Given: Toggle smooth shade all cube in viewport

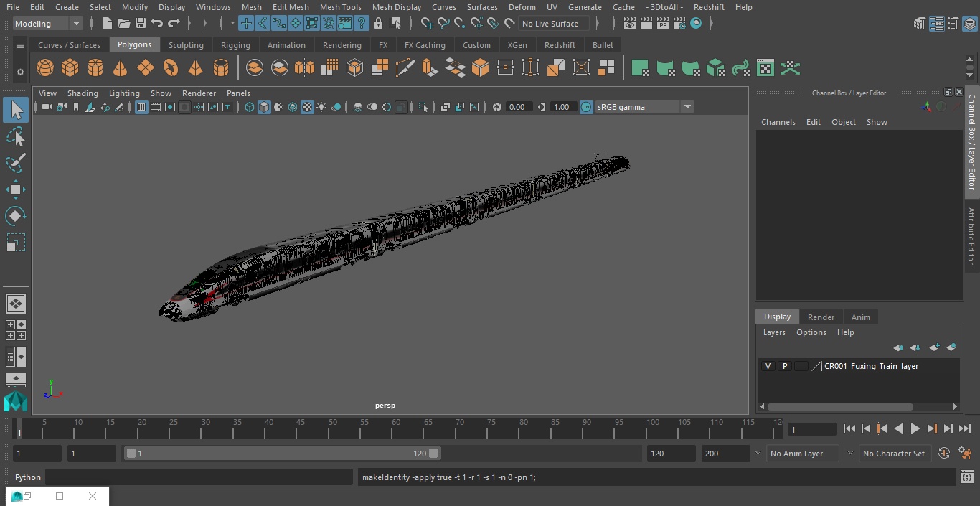Looking at the screenshot, I should [264, 107].
